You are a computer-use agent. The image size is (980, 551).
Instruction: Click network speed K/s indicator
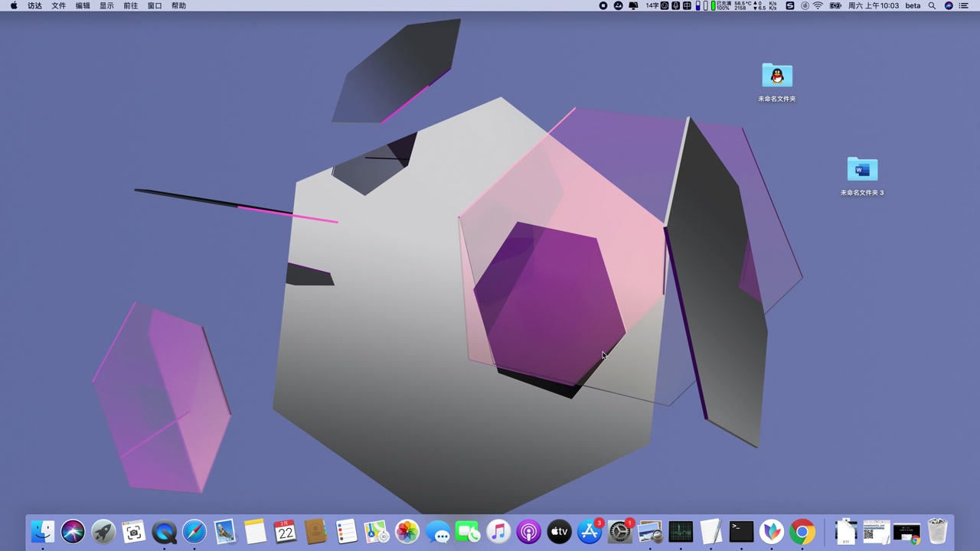(766, 5)
